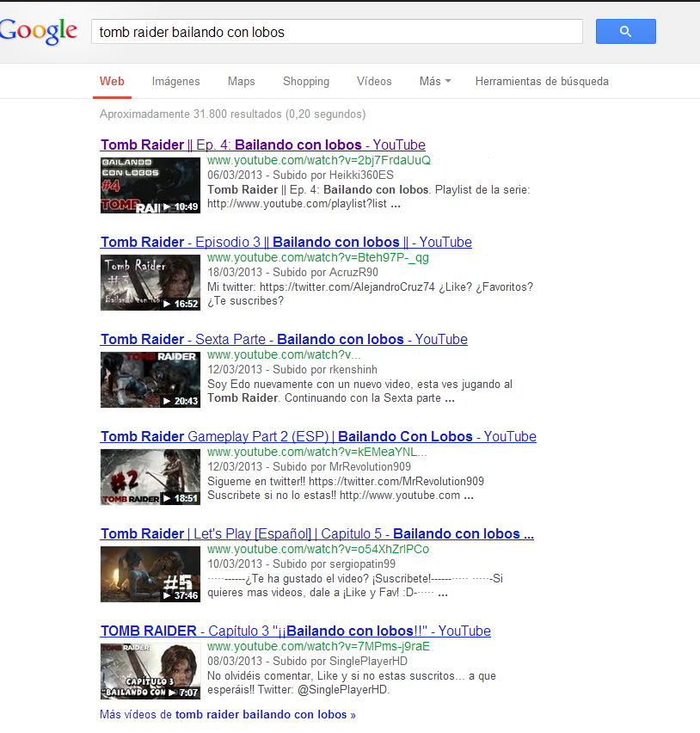The image size is (700, 733).
Task: Open the Vídeos tab
Action: (374, 82)
